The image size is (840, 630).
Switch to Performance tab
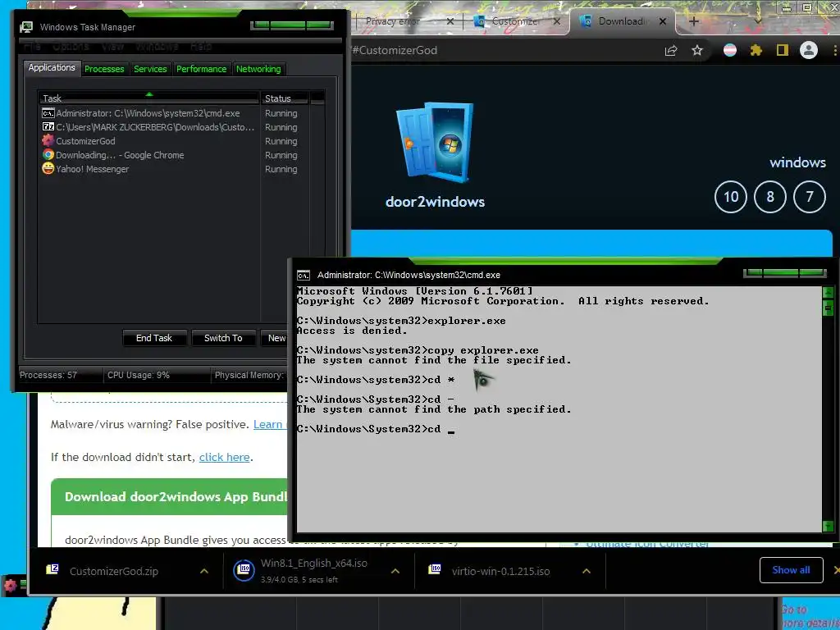point(202,69)
